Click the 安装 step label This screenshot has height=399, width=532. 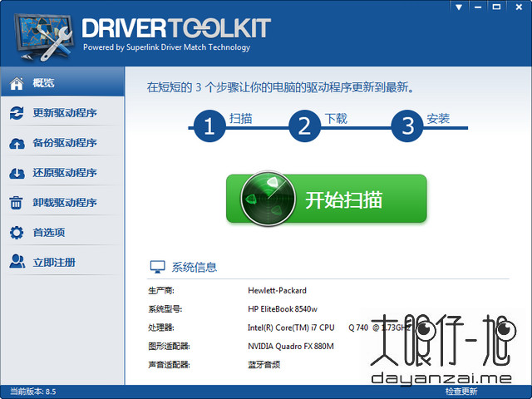point(438,118)
